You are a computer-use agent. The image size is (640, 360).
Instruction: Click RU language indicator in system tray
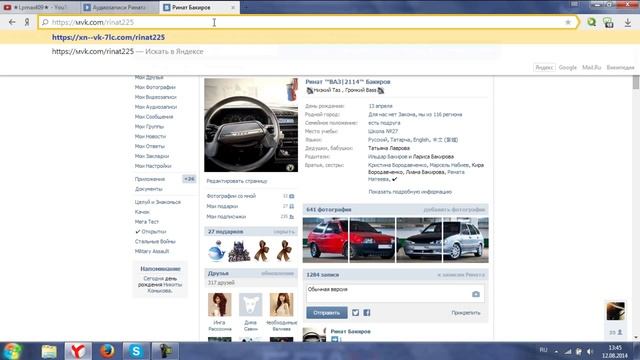(543, 350)
